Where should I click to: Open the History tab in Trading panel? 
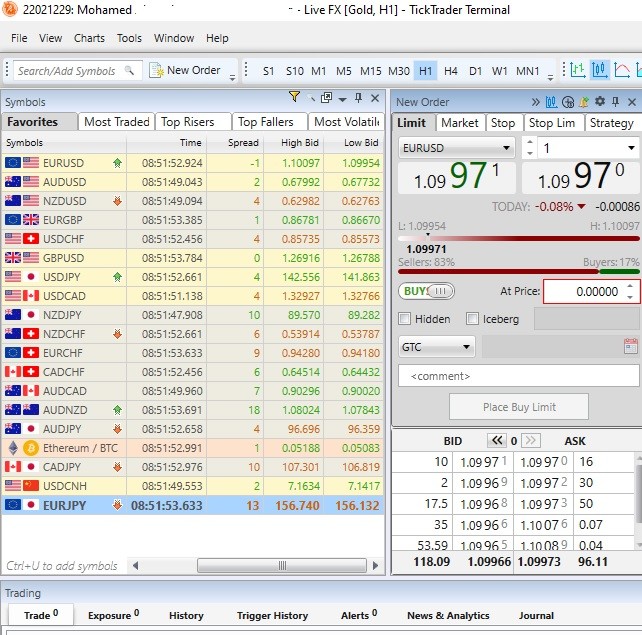(186, 615)
